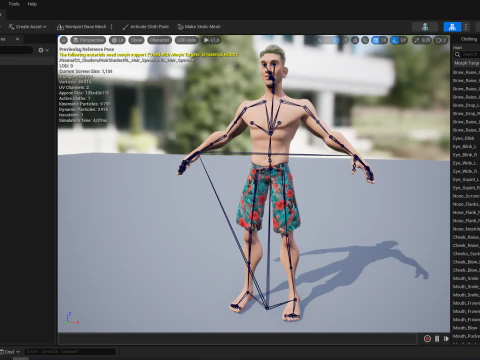The height and width of the screenshot is (360, 480).
Task: Select the Nose_Scrunch morph target
Action: coord(466,196)
